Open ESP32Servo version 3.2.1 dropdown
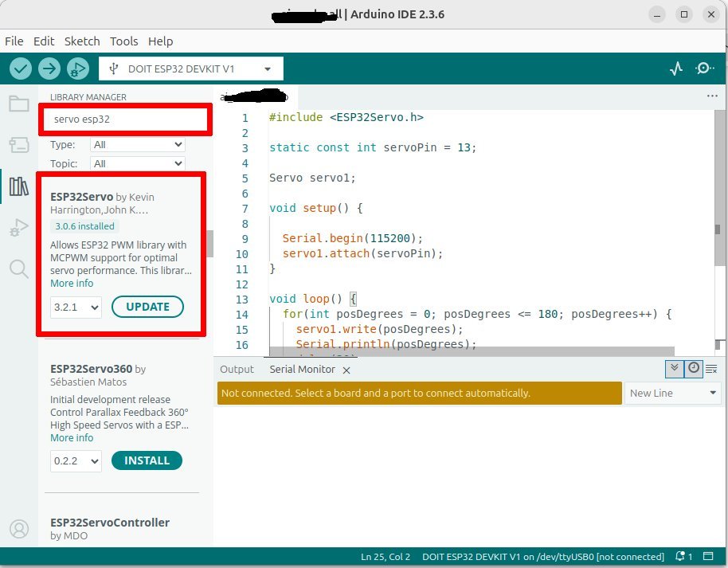Viewport: 728px width, 568px height. pos(76,307)
